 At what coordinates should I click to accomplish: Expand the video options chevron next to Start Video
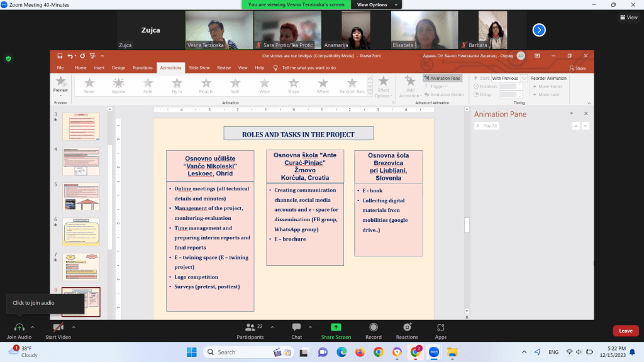click(74, 327)
